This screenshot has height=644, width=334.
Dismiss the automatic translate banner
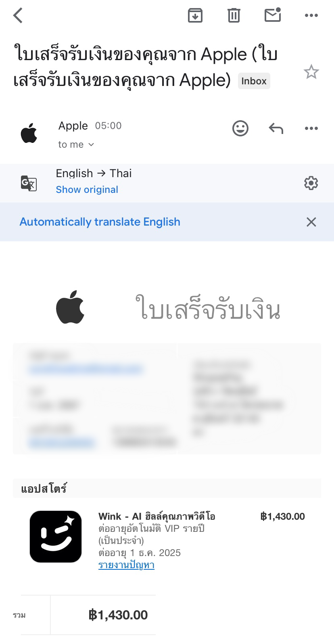tap(311, 222)
